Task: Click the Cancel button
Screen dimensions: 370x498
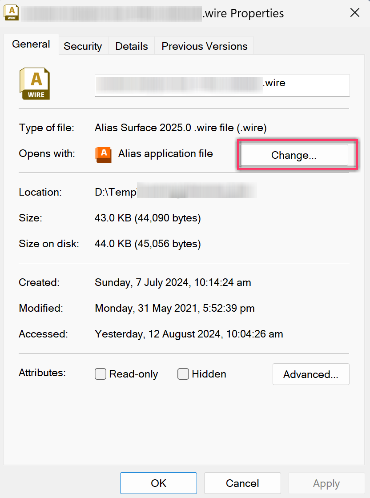Action: pyautogui.click(x=242, y=483)
